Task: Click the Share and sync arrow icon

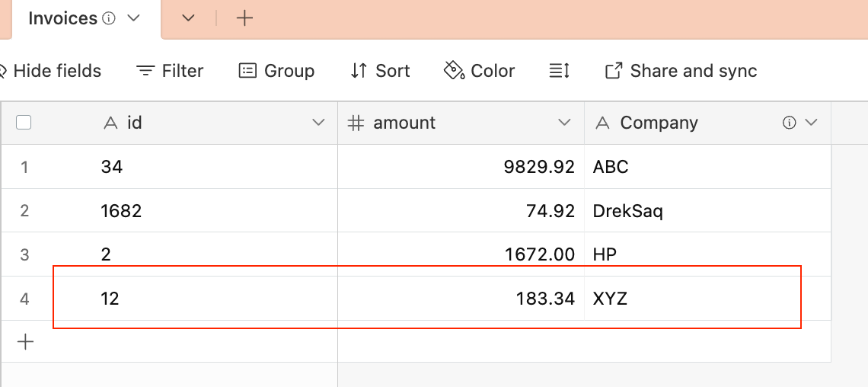Action: pyautogui.click(x=614, y=71)
